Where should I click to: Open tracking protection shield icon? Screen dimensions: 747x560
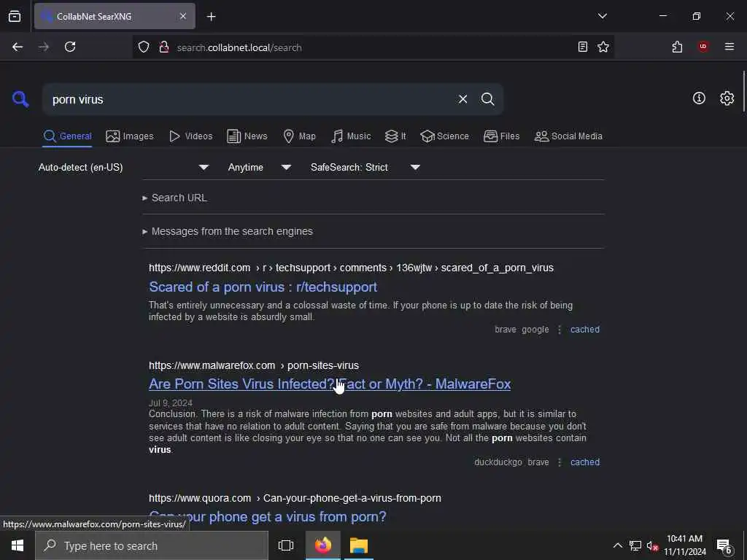[x=144, y=47]
